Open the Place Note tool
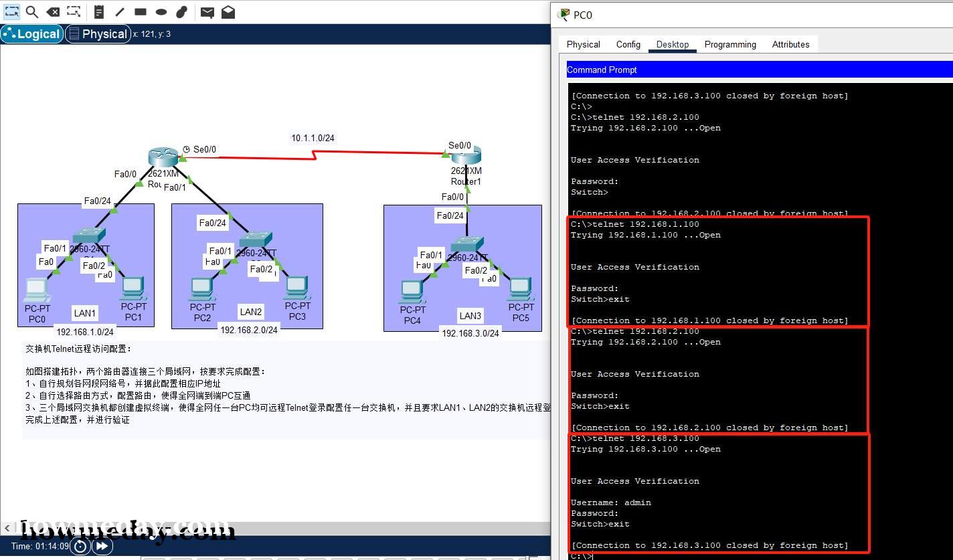 tap(99, 11)
